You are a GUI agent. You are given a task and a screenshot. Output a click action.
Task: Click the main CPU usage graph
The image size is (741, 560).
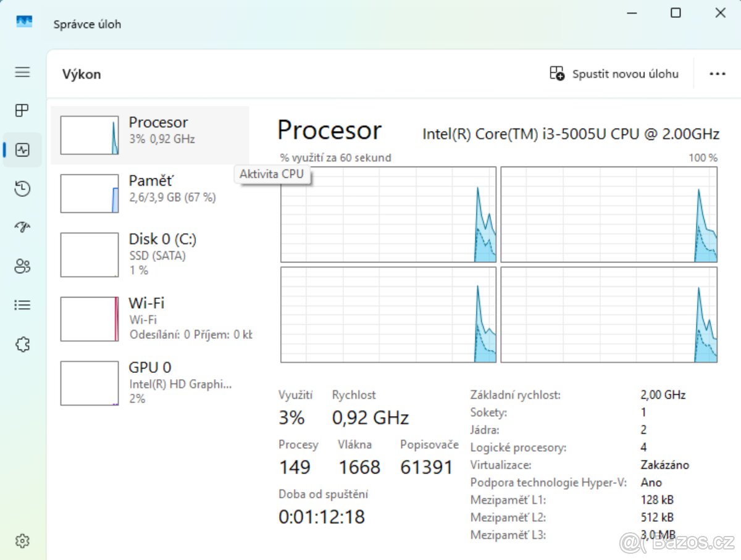tap(388, 213)
